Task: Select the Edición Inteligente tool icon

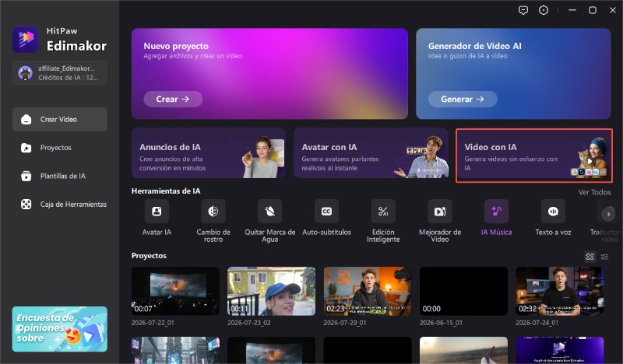Action: point(383,212)
